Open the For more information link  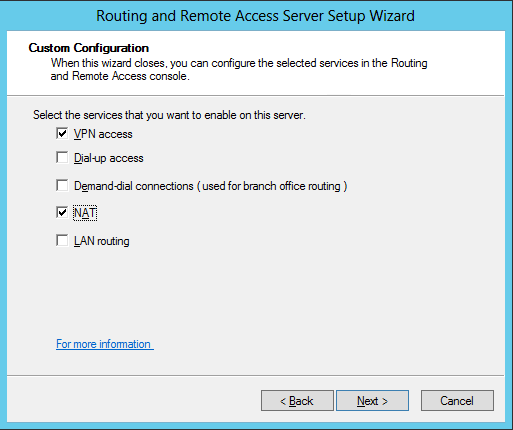coord(105,344)
